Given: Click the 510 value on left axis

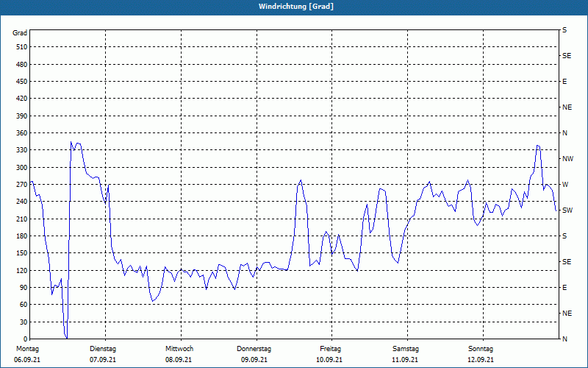Looking at the screenshot, I should coord(22,47).
